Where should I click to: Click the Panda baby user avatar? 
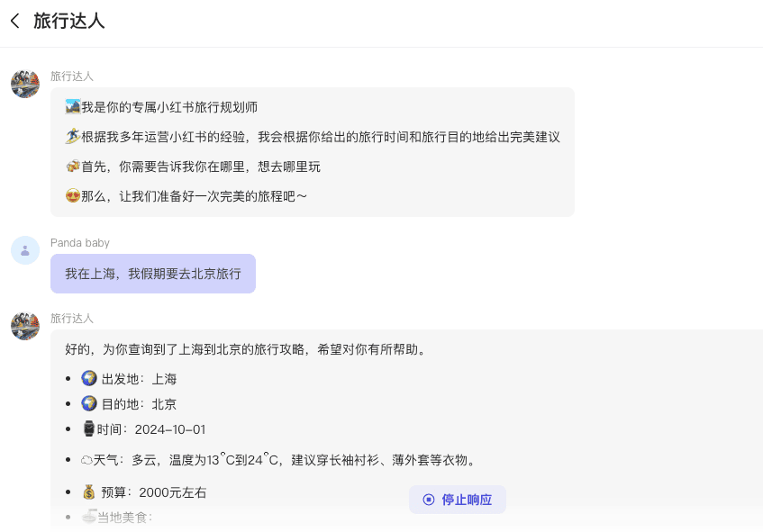25,250
